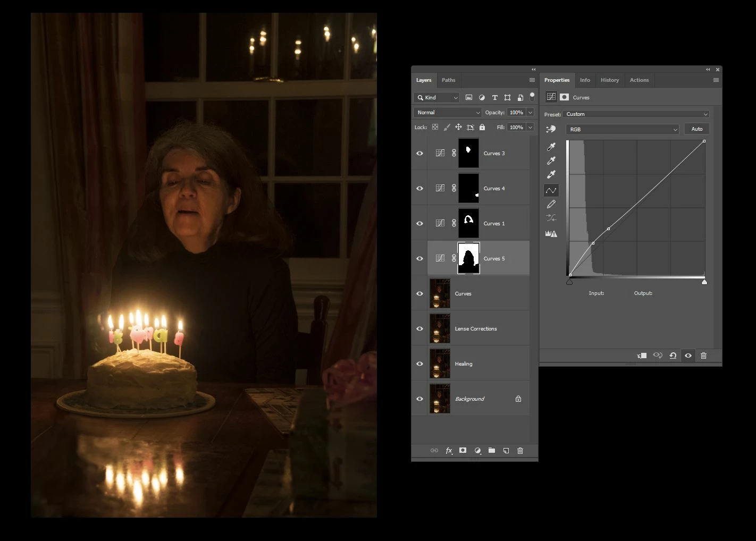Collapse the Layers panel group arrows

click(x=533, y=69)
